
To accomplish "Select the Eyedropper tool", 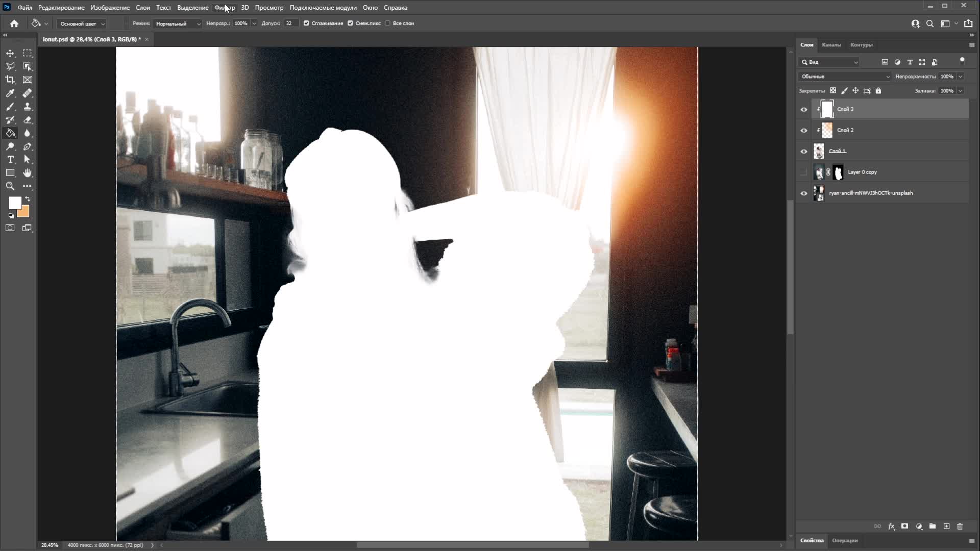I will click(x=10, y=93).
